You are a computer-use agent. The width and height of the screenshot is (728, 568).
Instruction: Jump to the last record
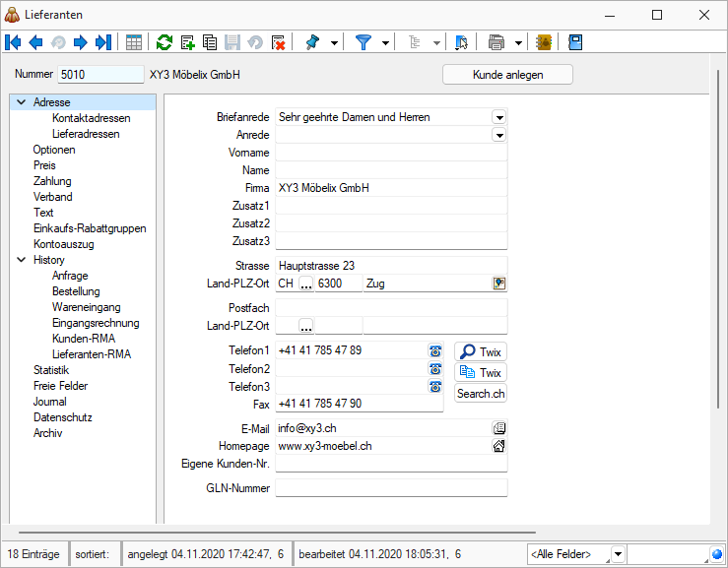pos(103,42)
